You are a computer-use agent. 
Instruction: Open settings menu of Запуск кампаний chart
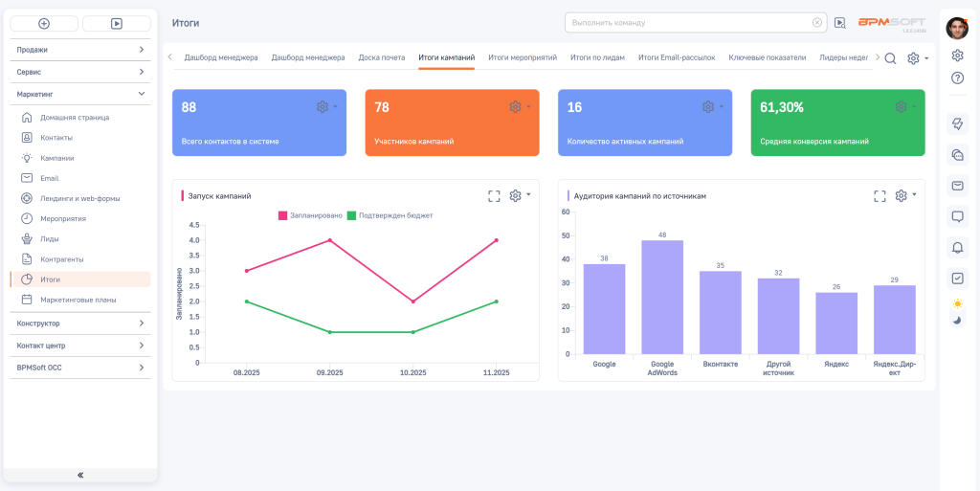point(520,195)
